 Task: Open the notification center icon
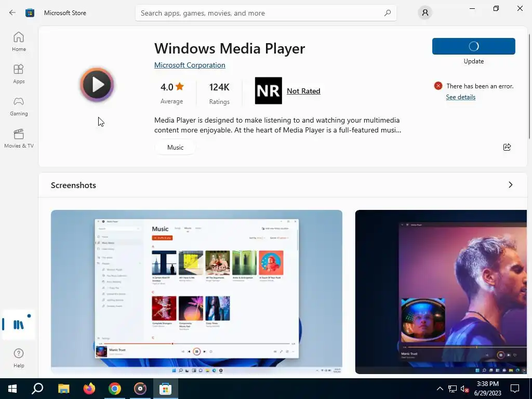(515, 389)
